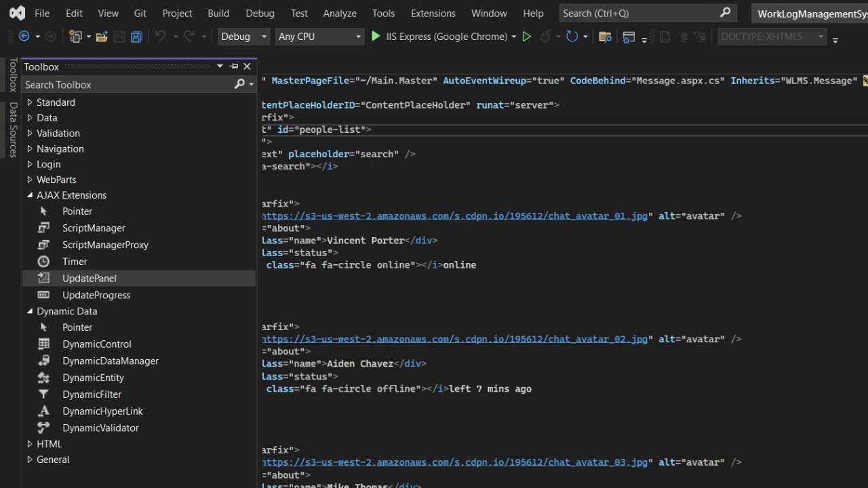Expand the Standard controls category
The width and height of the screenshot is (868, 488).
pos(30,102)
